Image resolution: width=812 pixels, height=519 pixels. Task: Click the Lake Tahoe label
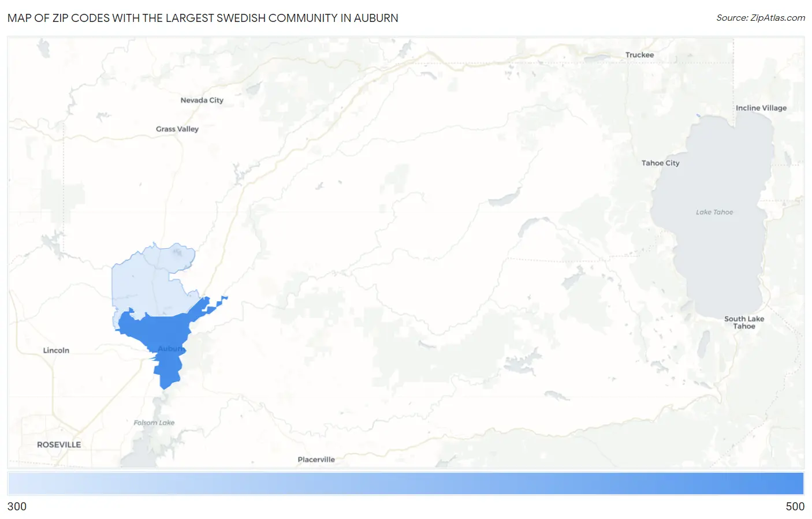pyautogui.click(x=714, y=212)
